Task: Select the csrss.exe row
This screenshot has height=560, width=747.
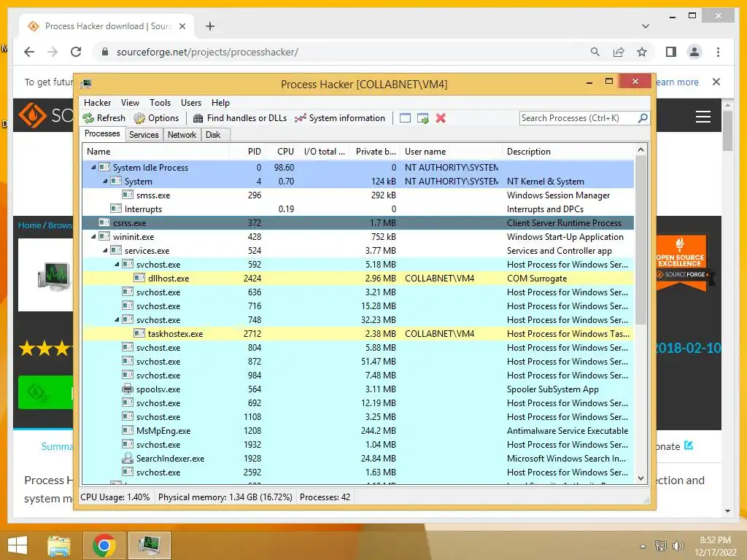Action: (x=358, y=223)
